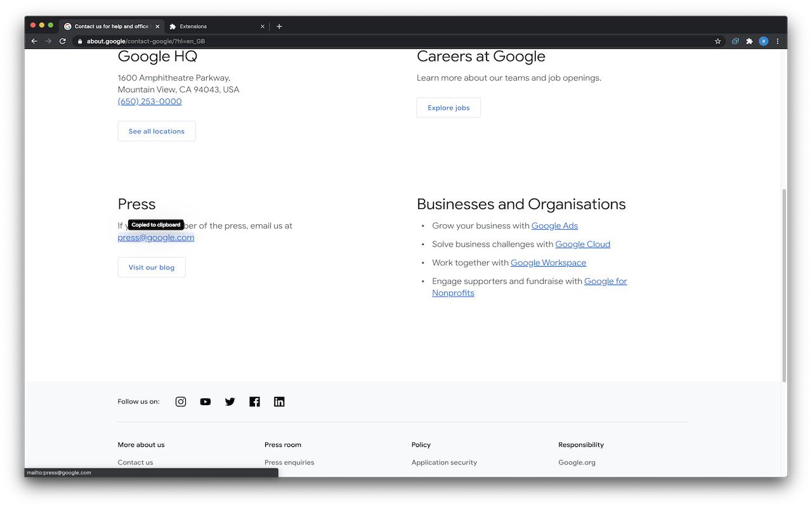Bookmark this page with the star icon

717,41
